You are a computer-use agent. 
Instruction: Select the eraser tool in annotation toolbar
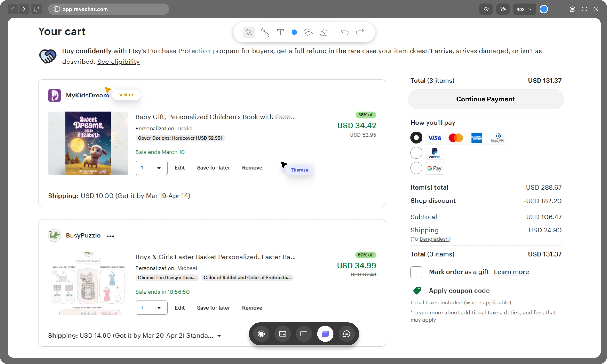pos(323,32)
